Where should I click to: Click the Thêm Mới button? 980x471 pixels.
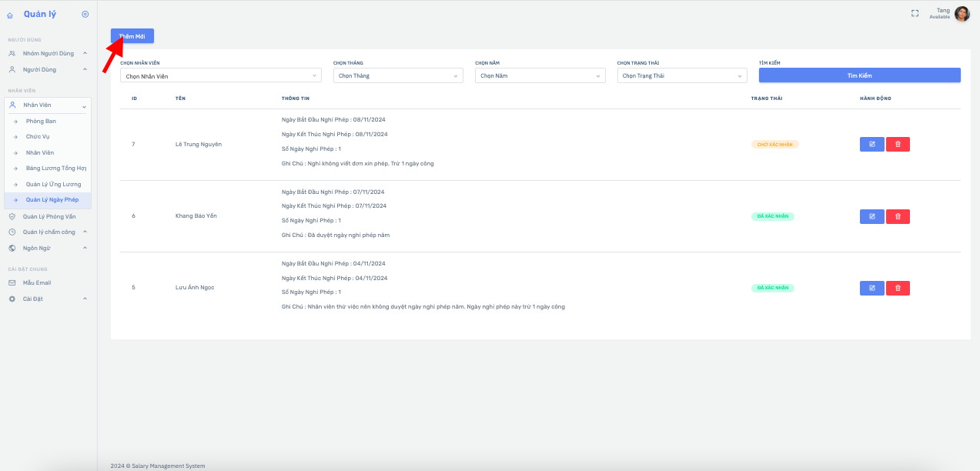coord(132,36)
